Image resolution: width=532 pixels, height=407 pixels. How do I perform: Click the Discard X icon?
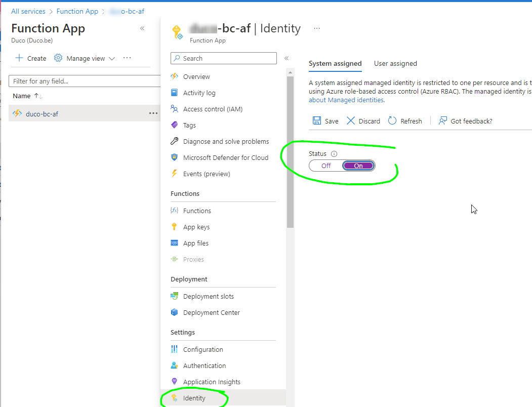tap(351, 121)
